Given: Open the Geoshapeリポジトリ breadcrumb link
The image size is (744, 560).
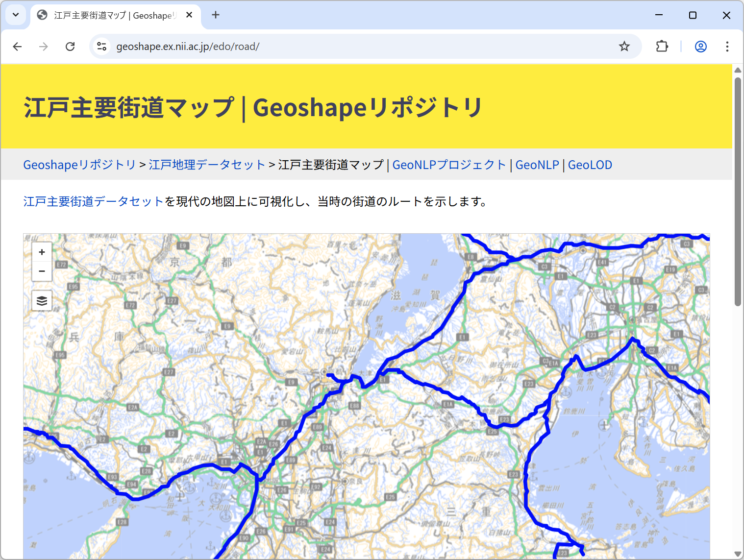Looking at the screenshot, I should pyautogui.click(x=79, y=165).
